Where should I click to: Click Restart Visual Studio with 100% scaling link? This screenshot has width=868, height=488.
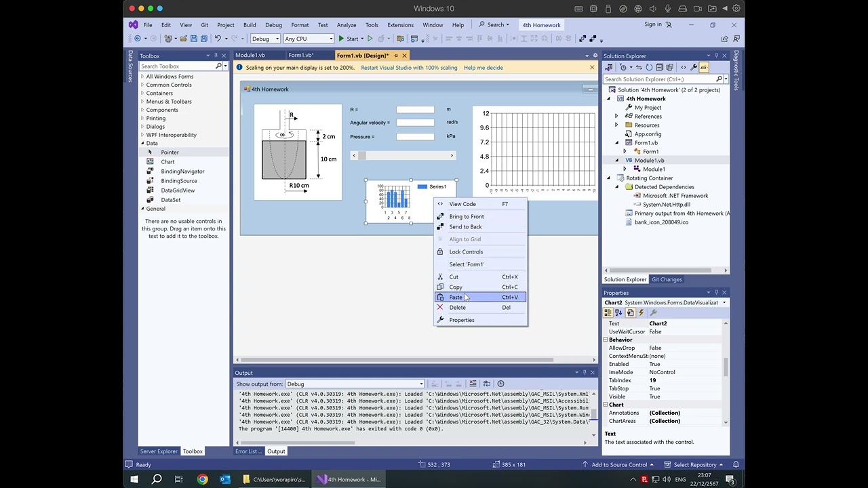pos(409,68)
